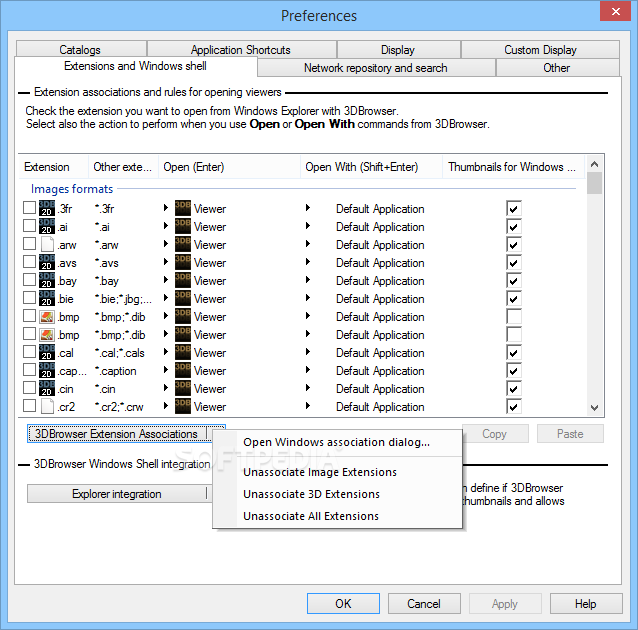
Task: Open the Custom Display tab
Action: 540,50
